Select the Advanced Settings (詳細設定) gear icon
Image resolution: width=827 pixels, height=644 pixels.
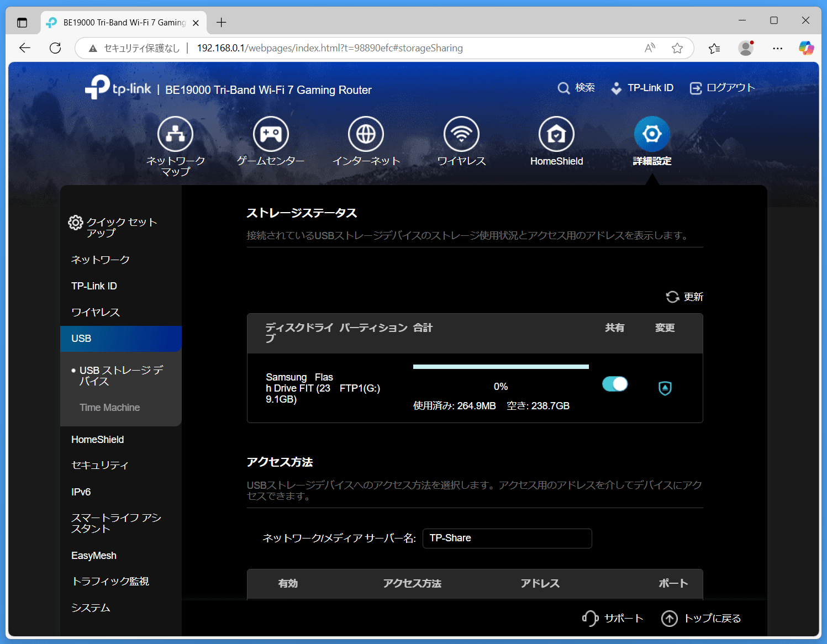click(x=652, y=134)
